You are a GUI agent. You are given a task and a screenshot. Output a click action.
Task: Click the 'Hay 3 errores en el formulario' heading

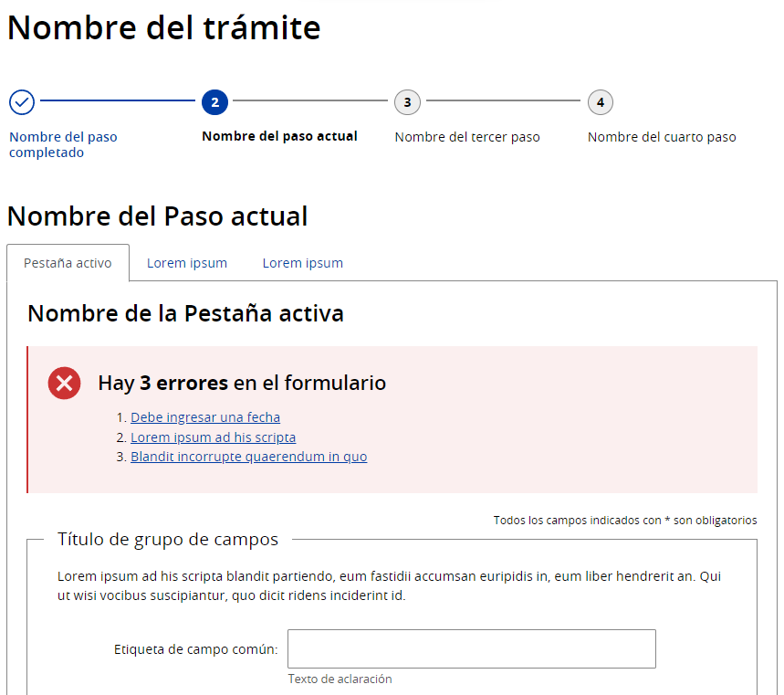tap(242, 383)
